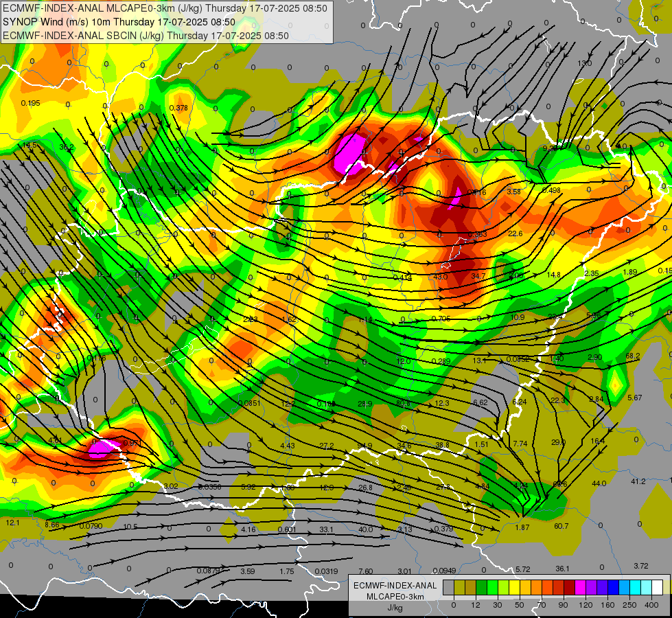Click the magenta swatch in the color scale
Viewport: 672px width, 618px height.
(x=581, y=587)
